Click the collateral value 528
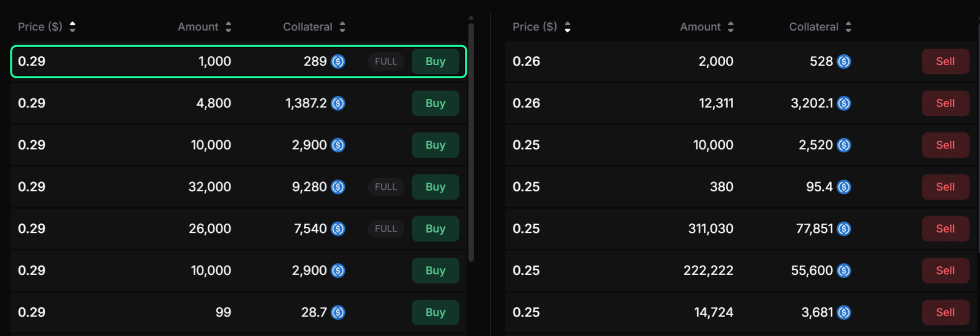 [821, 62]
